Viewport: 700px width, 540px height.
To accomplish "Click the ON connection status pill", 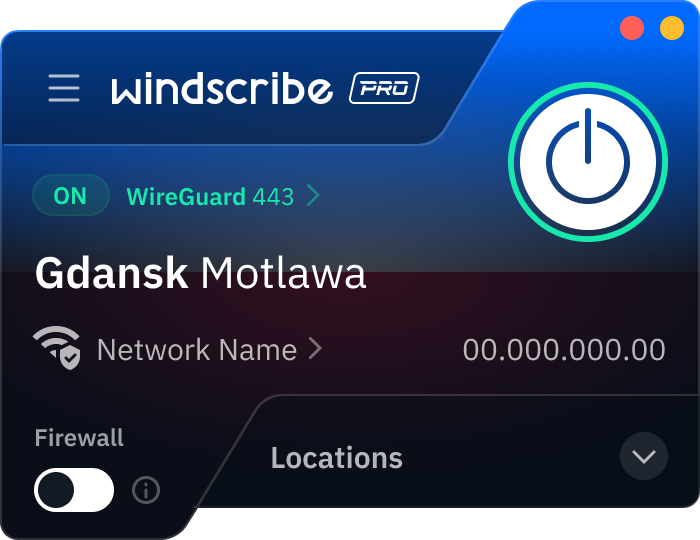I will (x=71, y=195).
